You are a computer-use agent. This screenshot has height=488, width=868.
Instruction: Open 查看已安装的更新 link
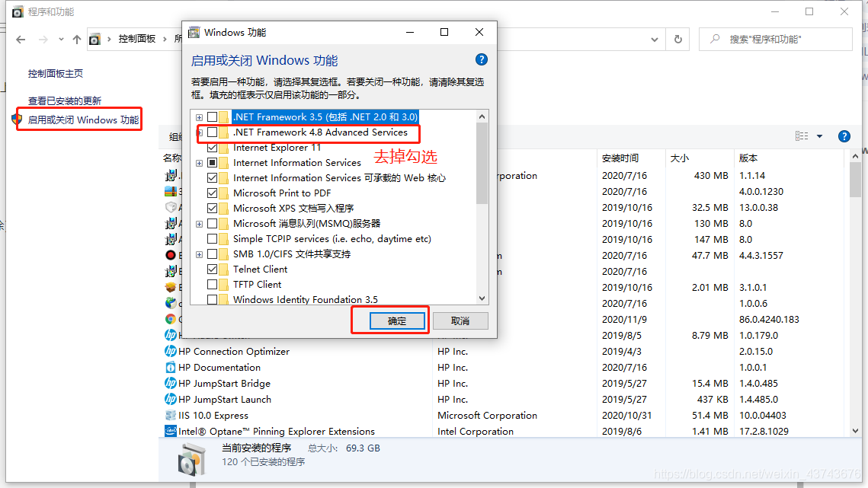(65, 100)
